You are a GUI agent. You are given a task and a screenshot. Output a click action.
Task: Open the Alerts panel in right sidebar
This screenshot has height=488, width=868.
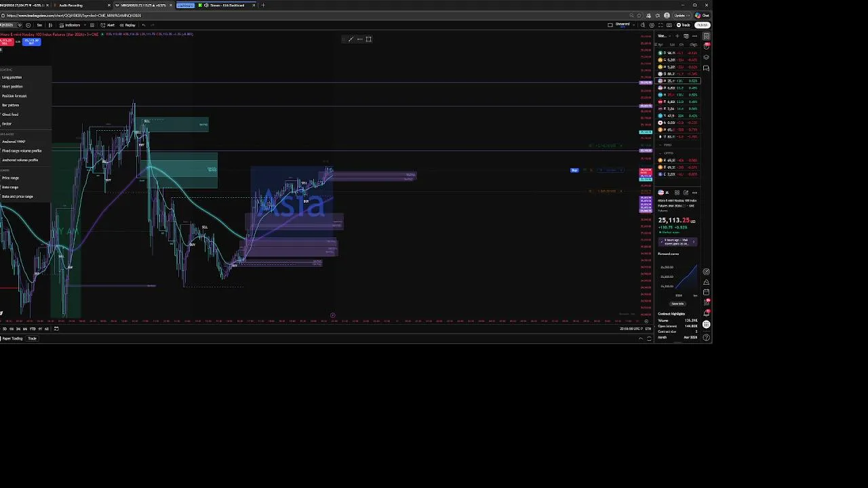point(706,46)
